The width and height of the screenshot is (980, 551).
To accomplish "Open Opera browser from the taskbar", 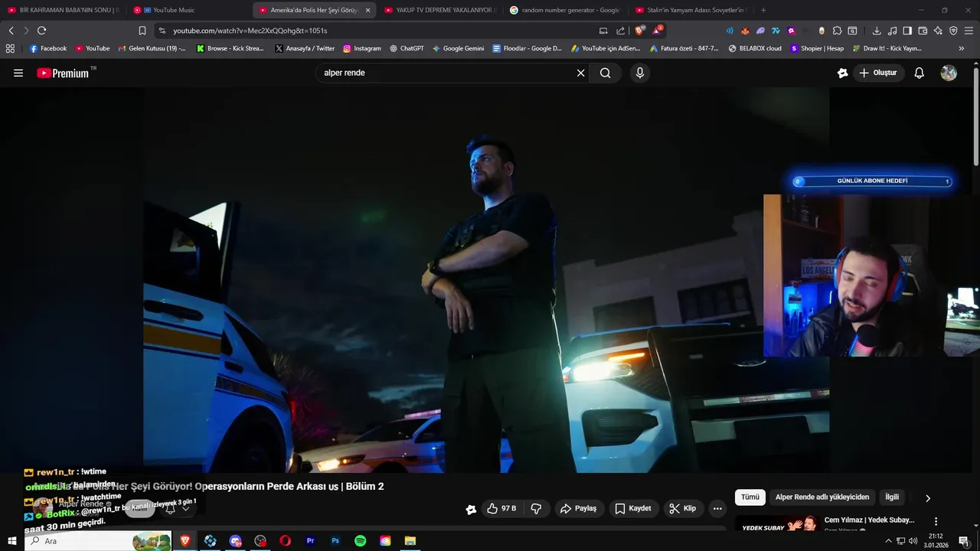I will (285, 541).
